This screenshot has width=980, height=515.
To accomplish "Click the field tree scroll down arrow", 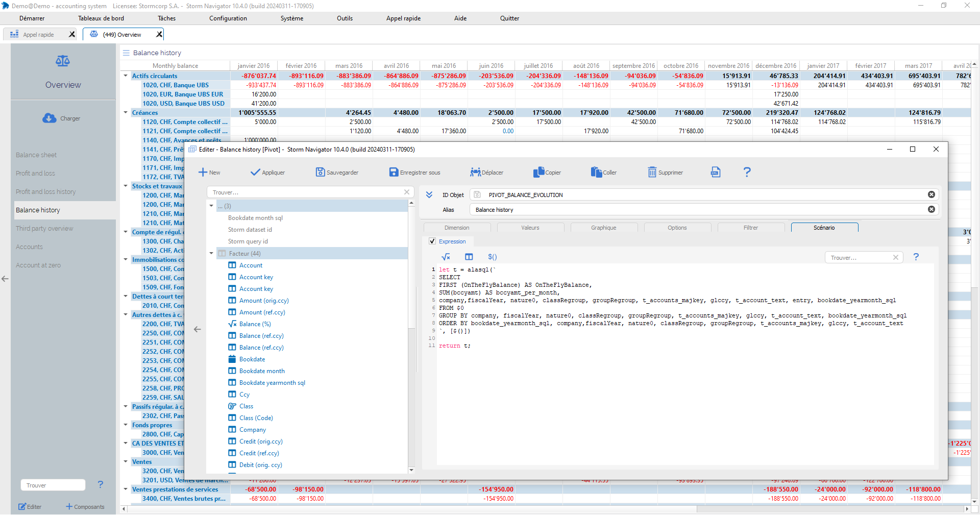I will [x=411, y=470].
